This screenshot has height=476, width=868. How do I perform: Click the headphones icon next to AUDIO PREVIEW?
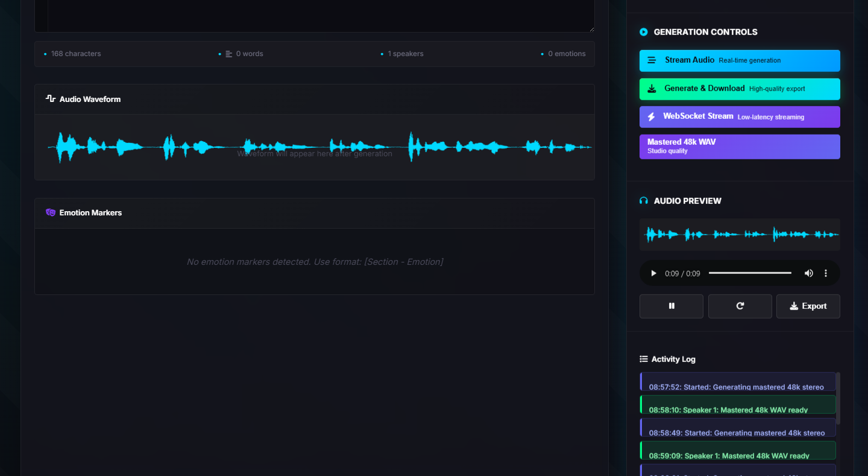pyautogui.click(x=643, y=200)
